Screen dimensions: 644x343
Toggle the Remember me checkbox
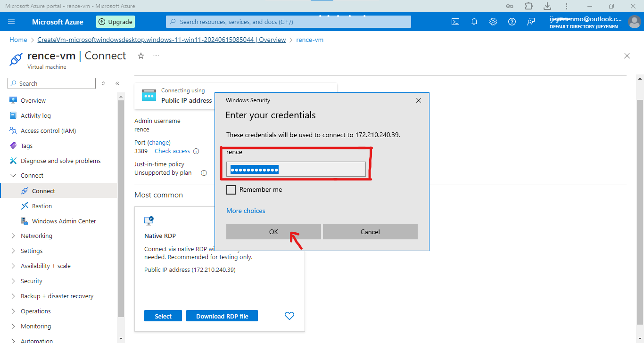(x=231, y=190)
